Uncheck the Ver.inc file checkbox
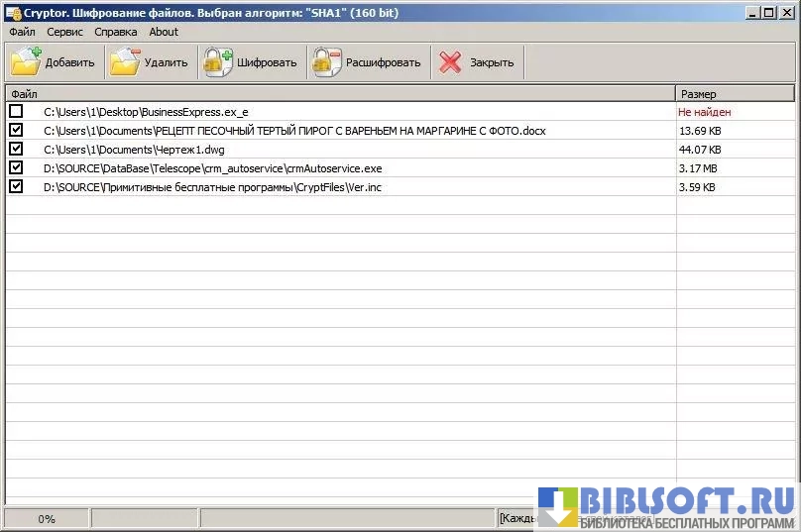This screenshot has height=532, width=801. pos(16,186)
